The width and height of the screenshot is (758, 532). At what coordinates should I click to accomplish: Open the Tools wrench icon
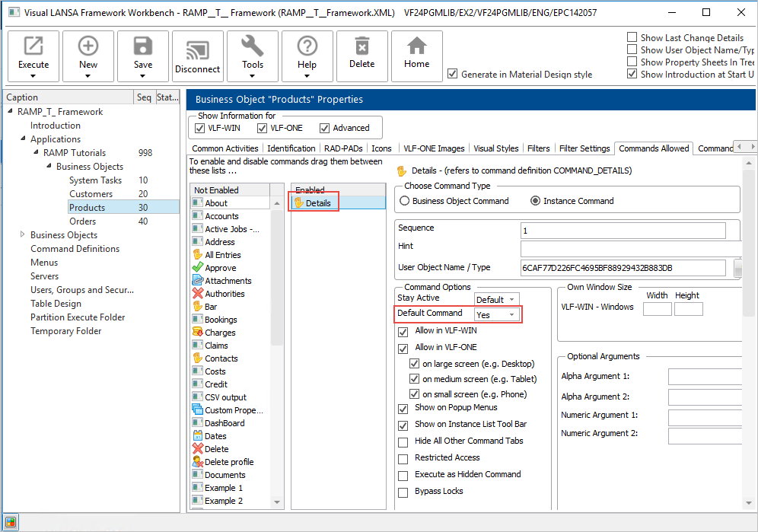253,46
